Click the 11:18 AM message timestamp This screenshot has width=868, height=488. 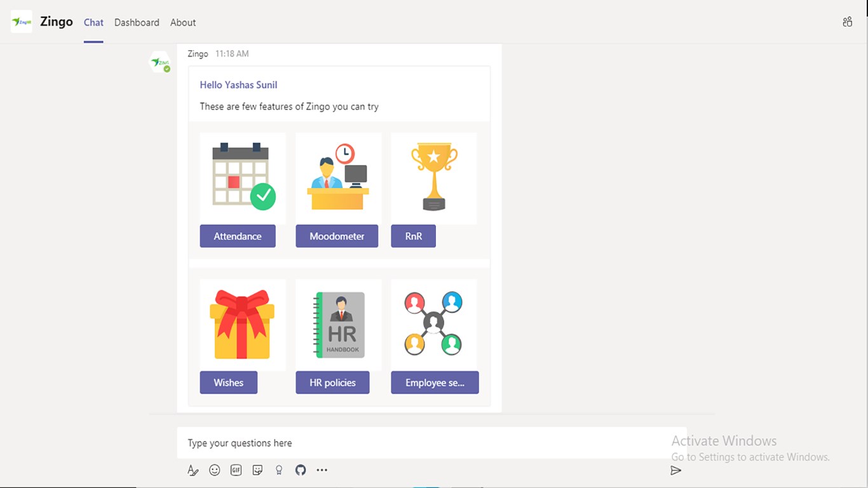[232, 54]
